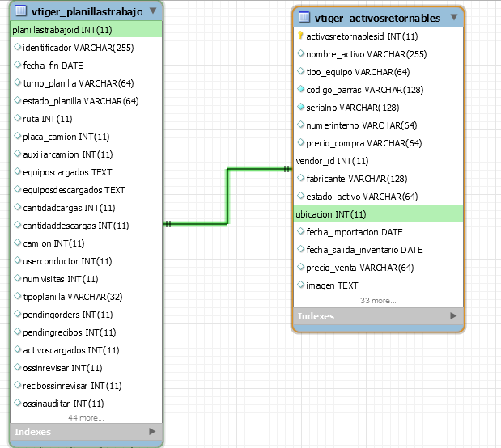Click the diamond icon beside equiposcargados
The width and height of the screenshot is (501, 448).
click(18, 171)
